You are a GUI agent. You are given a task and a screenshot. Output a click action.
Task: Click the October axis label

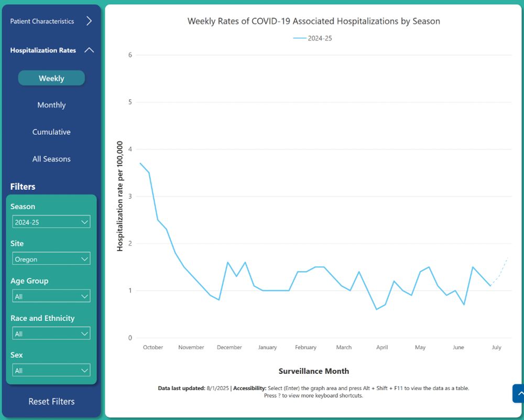pos(152,347)
